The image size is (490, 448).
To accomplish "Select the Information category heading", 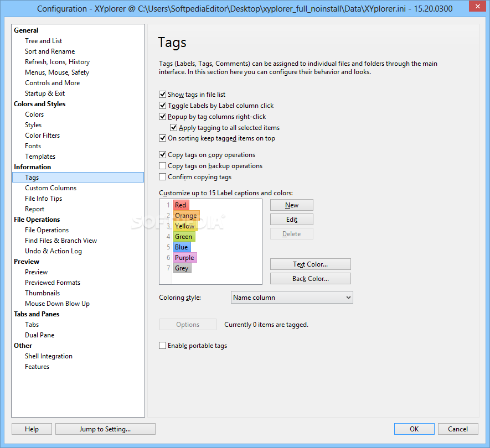I will tap(32, 167).
